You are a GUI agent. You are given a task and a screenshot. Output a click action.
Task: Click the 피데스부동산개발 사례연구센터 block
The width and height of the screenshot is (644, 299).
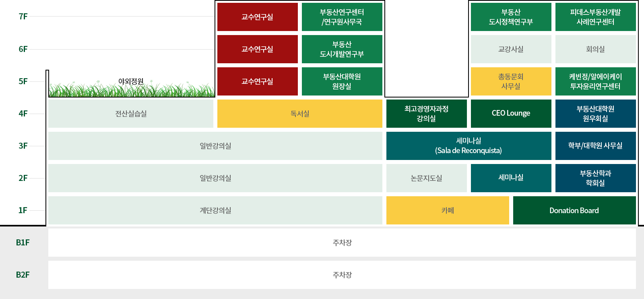coord(595,17)
